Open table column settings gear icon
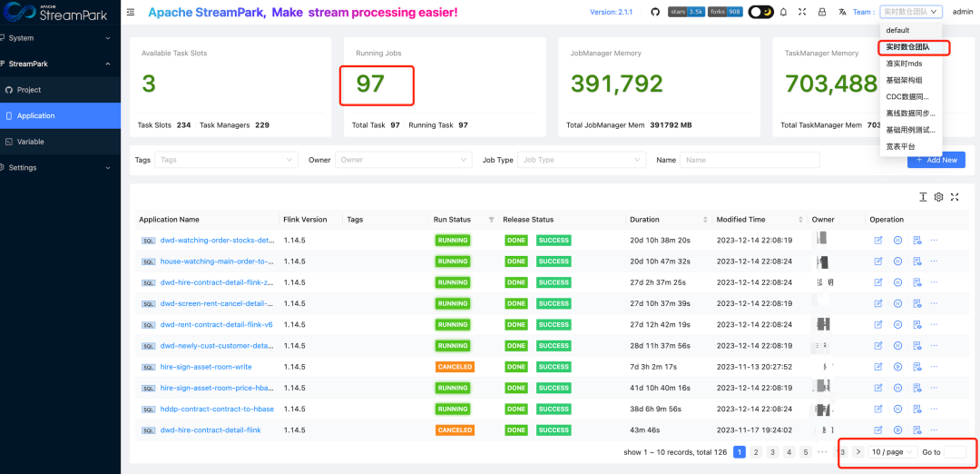 pos(939,197)
